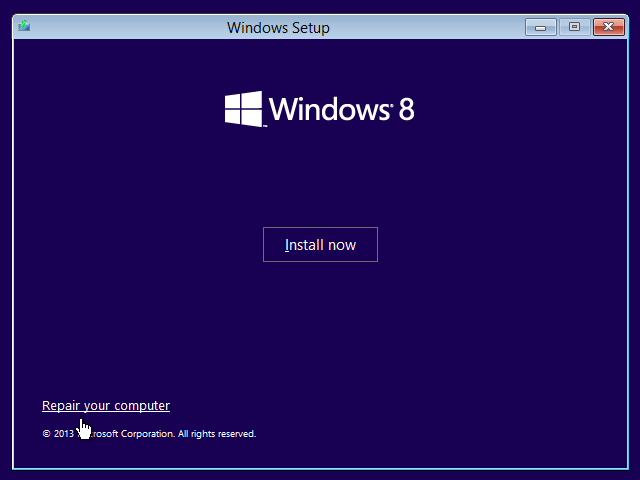Click the All rights reserved text
This screenshot has width=640, height=480.
pyautogui.click(x=217, y=433)
